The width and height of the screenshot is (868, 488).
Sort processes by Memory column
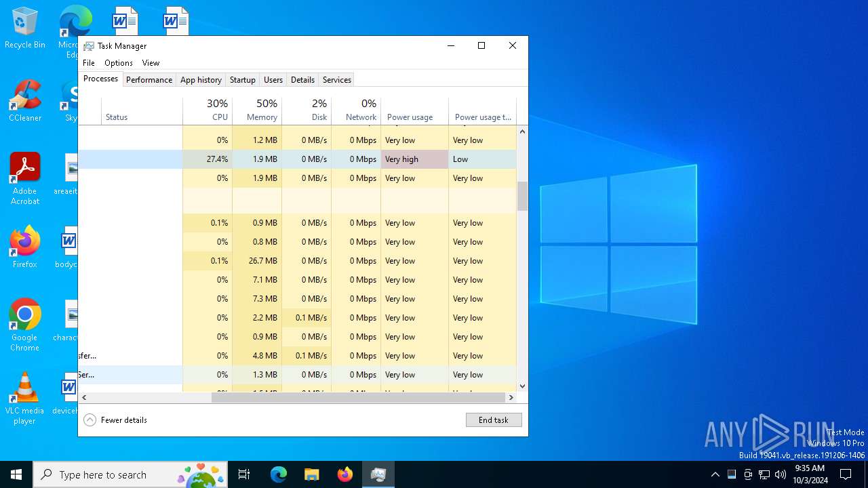(257, 110)
